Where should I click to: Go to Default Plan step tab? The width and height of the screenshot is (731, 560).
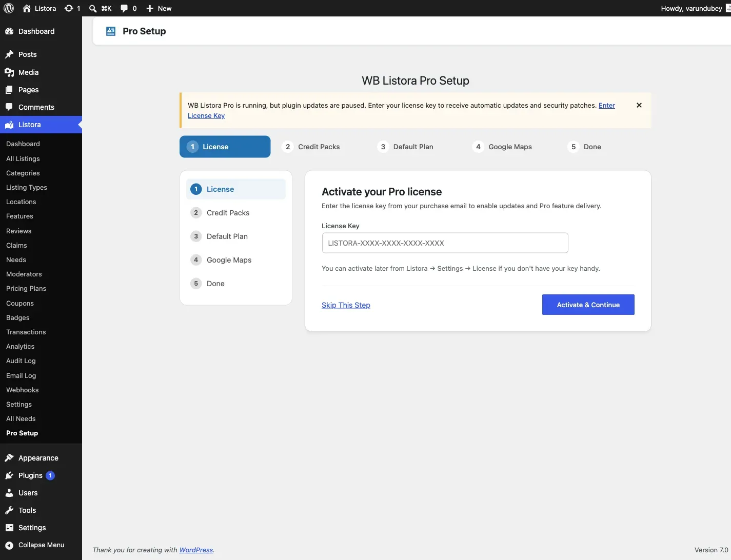pyautogui.click(x=406, y=147)
